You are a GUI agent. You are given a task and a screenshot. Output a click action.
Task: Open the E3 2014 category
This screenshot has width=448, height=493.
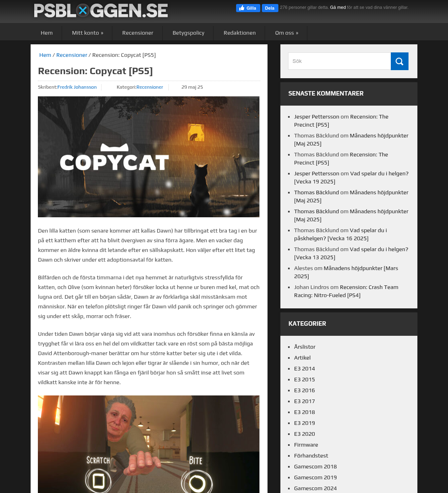[305, 369]
